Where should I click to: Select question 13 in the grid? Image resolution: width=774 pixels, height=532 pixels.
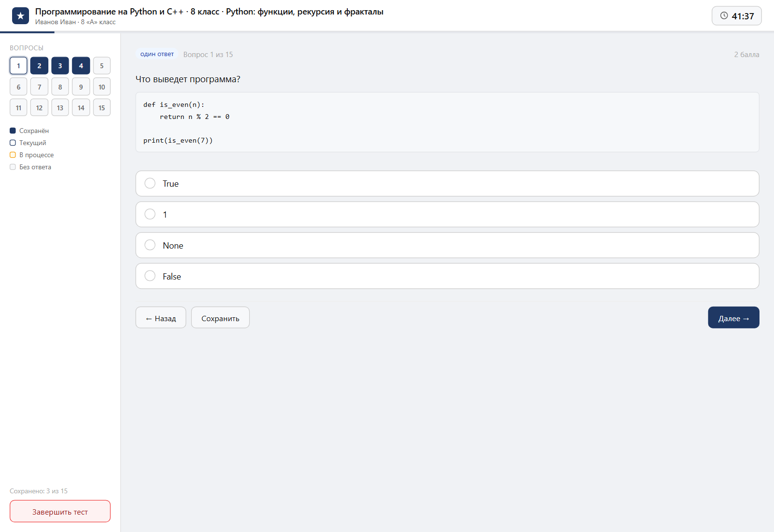pyautogui.click(x=60, y=108)
